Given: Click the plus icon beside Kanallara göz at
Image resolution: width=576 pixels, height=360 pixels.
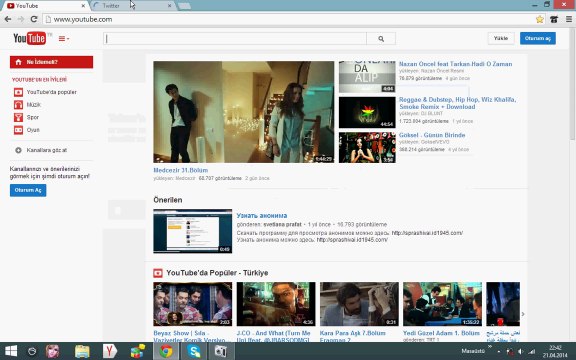Looking at the screenshot, I should (x=18, y=150).
